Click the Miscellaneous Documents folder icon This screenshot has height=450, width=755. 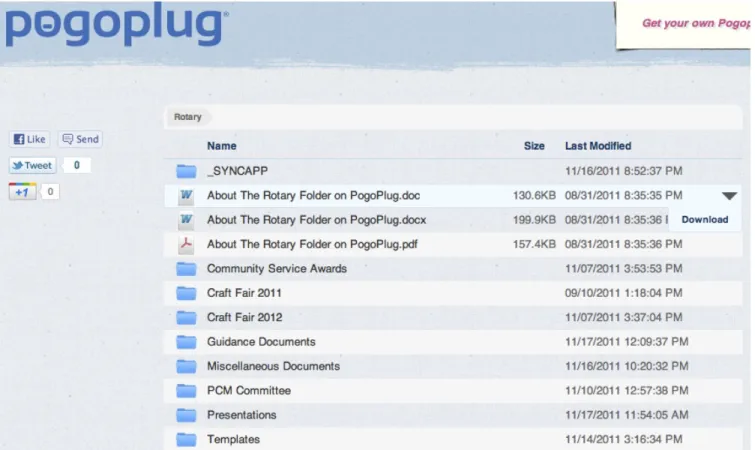[x=186, y=366]
